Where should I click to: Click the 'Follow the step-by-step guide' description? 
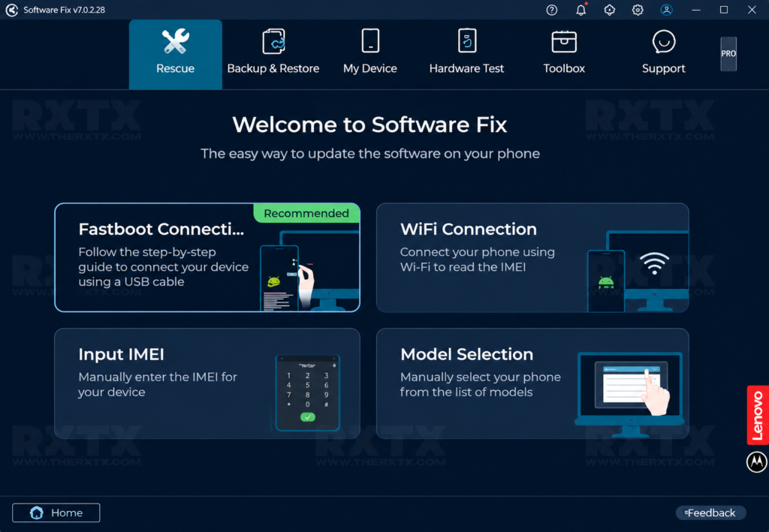pyautogui.click(x=163, y=267)
